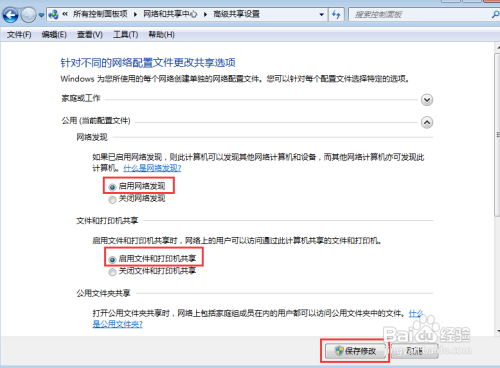Image resolution: width=500 pixels, height=368 pixels.
Task: Click the breadcrumb overflow chevron «
Action: click(65, 14)
